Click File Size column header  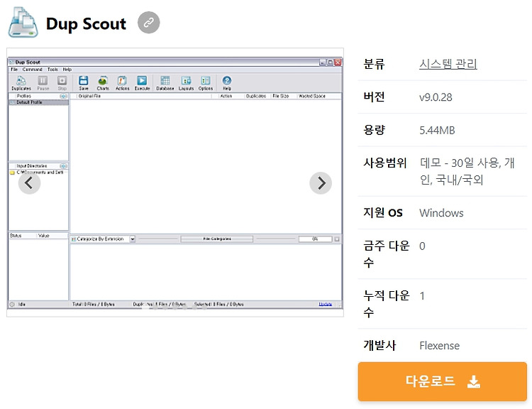point(281,96)
